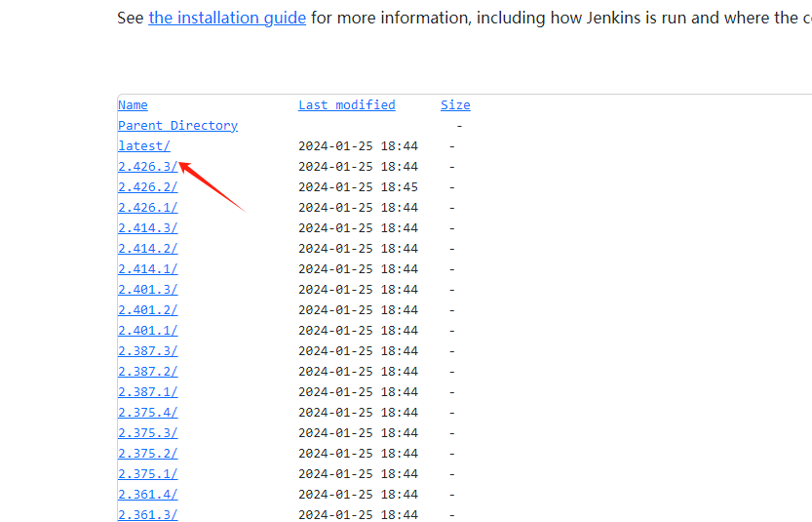
Task: Click the modified date beside 2.375.1/
Action: pyautogui.click(x=358, y=474)
